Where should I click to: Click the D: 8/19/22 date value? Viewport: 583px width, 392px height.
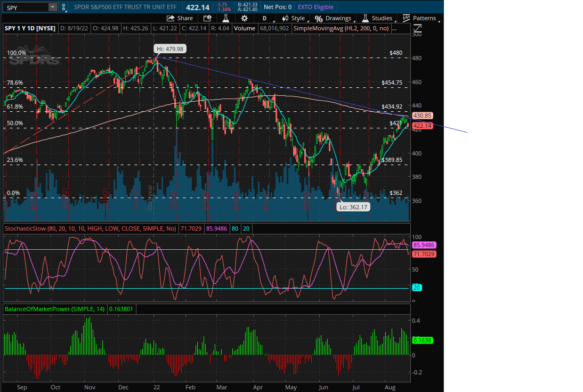click(74, 28)
